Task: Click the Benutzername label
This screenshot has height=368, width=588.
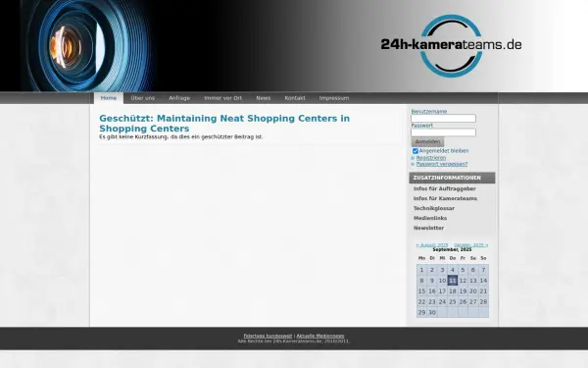Action: [429, 112]
